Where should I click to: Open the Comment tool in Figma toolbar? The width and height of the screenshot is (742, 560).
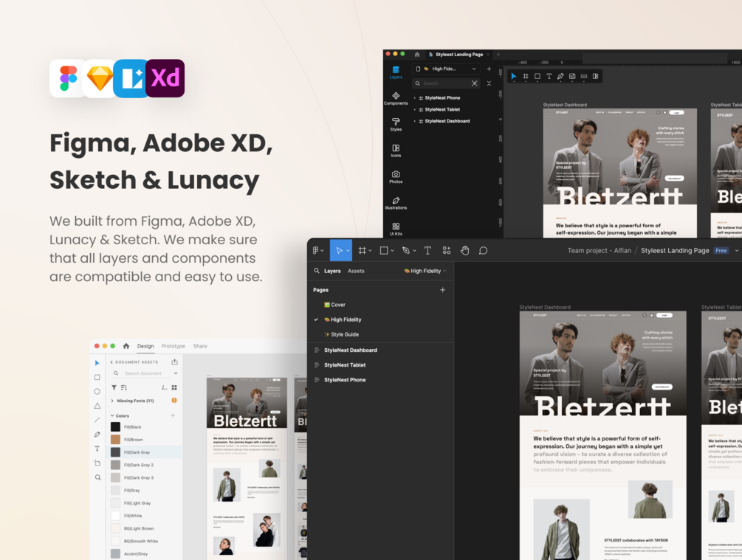(483, 251)
